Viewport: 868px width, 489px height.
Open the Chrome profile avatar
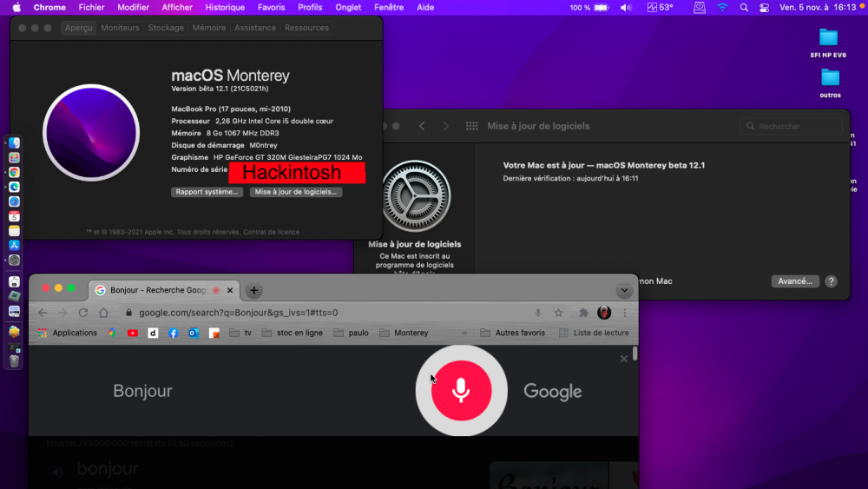[x=604, y=313]
